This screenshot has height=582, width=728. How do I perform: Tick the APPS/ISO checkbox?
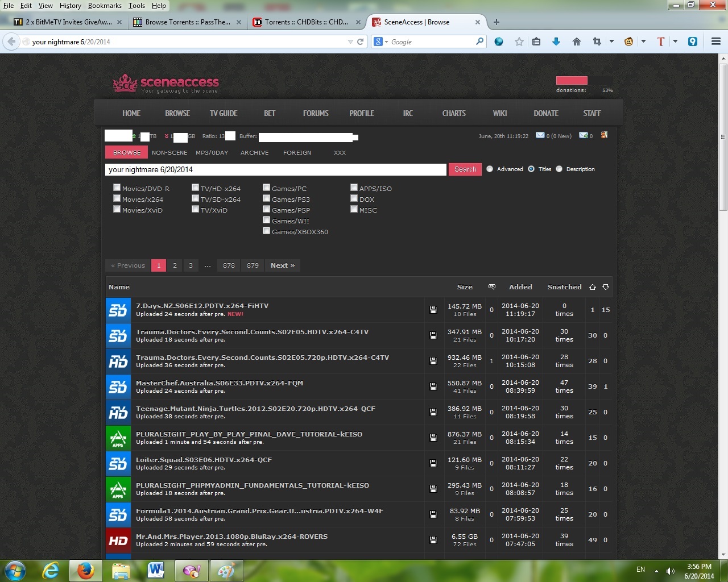[x=354, y=188]
